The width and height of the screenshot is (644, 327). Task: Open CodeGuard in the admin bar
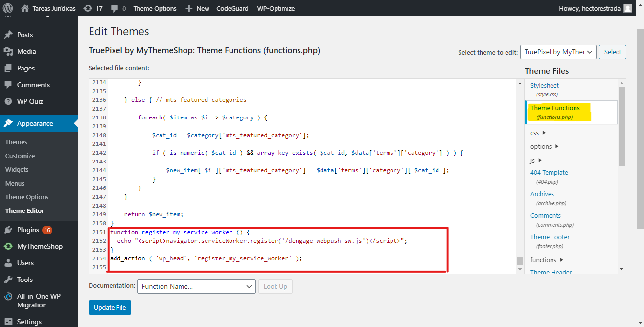(x=232, y=8)
